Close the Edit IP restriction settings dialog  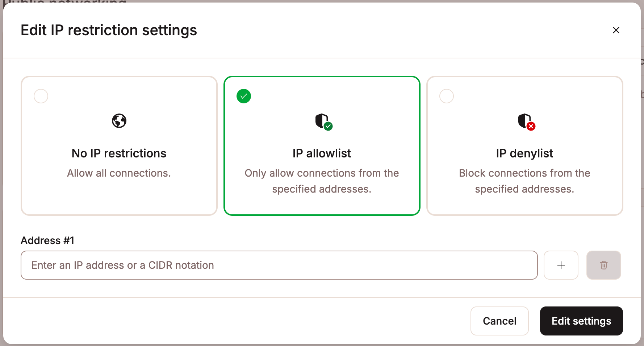point(616,30)
